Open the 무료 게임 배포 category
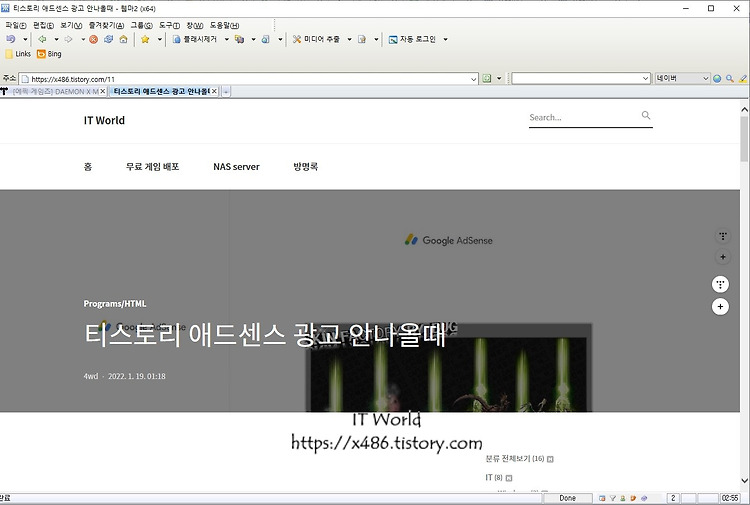Image resolution: width=750 pixels, height=505 pixels. pyautogui.click(x=152, y=167)
